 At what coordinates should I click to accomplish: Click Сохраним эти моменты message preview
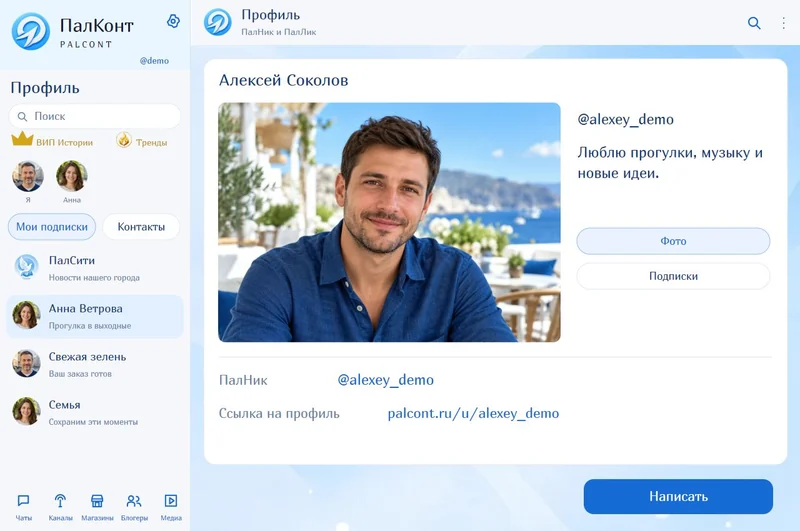click(93, 422)
